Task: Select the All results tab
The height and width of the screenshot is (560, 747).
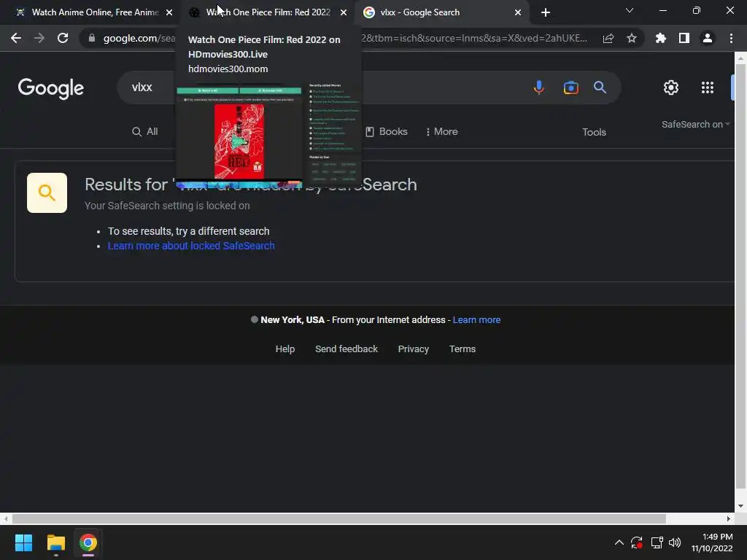Action: click(145, 131)
